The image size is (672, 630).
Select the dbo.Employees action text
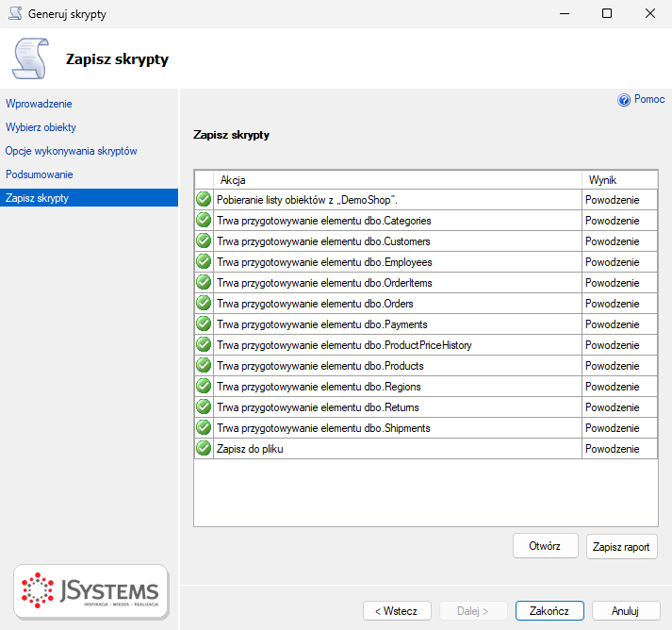[x=324, y=262]
